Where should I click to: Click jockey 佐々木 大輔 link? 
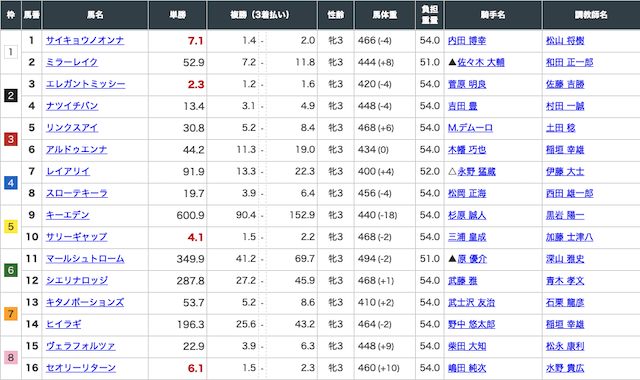[x=481, y=62]
